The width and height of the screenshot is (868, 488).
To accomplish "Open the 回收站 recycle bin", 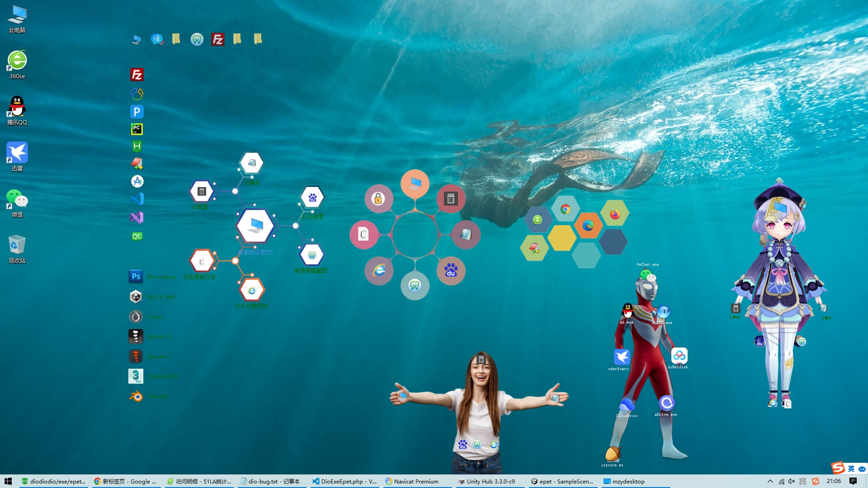I will (17, 249).
